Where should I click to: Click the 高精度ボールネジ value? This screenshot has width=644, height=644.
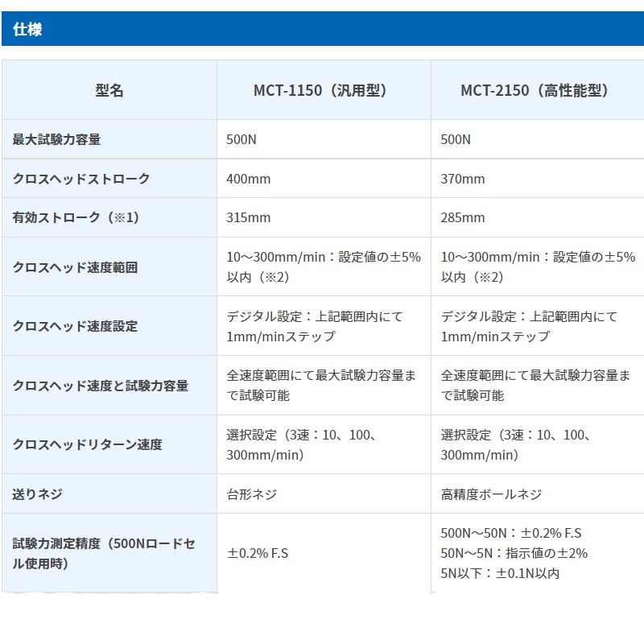point(491,494)
